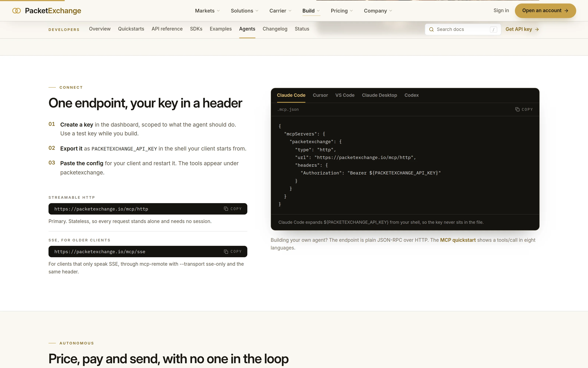Go to SDKs section
Viewport: 588px width, 368px height.
pos(196,29)
